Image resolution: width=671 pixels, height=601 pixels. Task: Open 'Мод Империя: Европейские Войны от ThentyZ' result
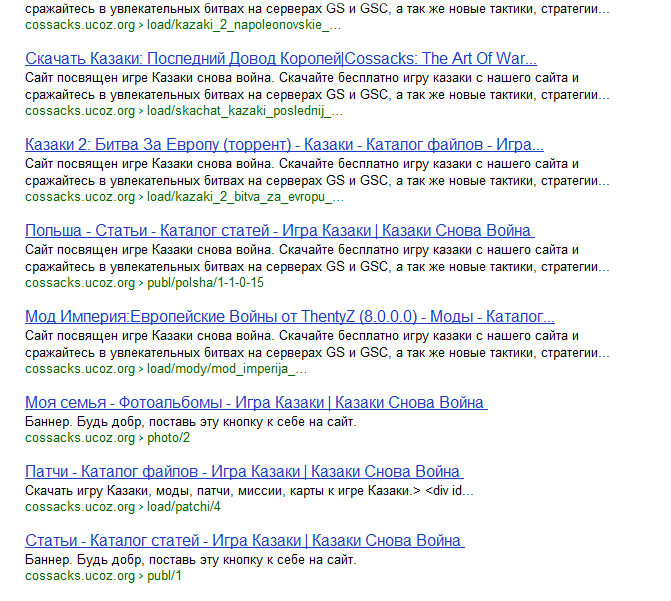click(x=290, y=317)
